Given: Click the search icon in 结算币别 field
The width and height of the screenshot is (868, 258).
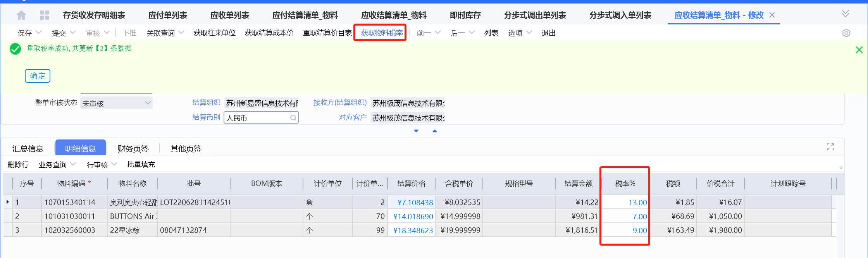Looking at the screenshot, I should [293, 118].
